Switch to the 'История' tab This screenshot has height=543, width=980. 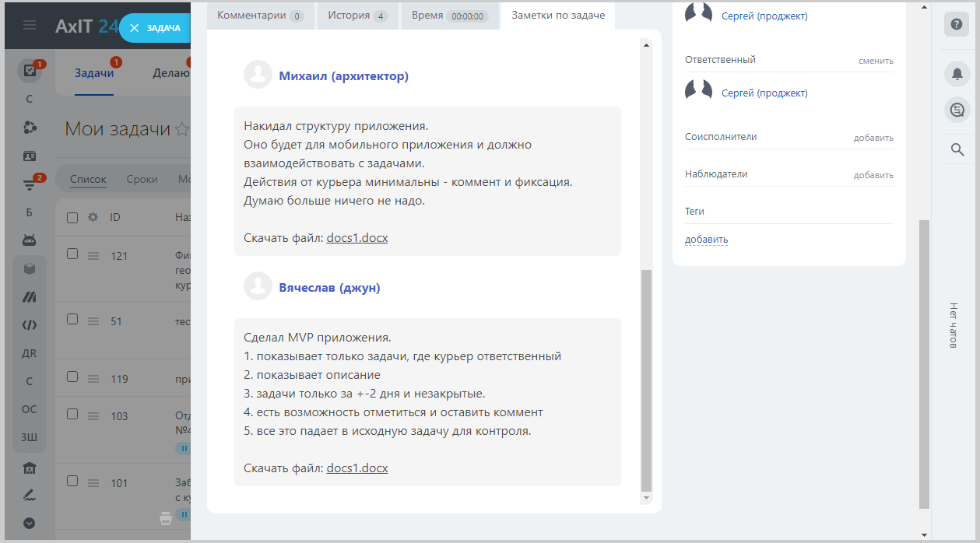pyautogui.click(x=357, y=16)
